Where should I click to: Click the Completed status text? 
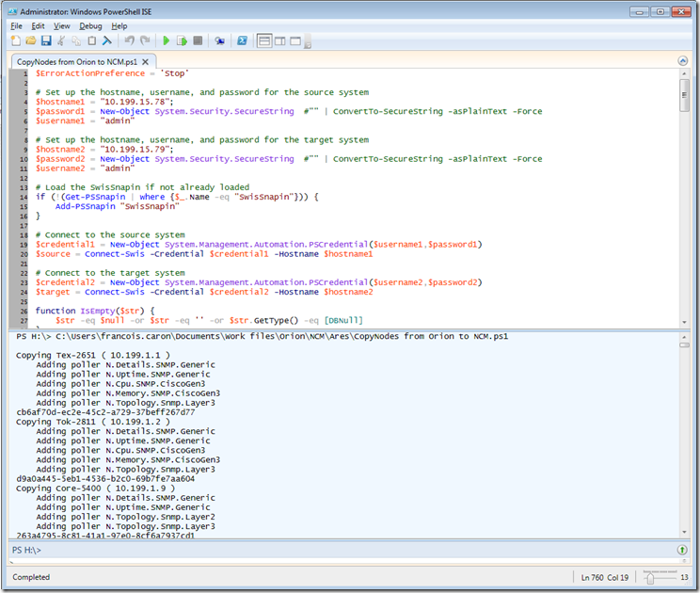click(x=31, y=577)
